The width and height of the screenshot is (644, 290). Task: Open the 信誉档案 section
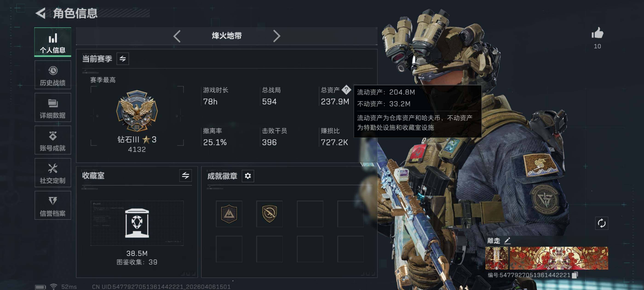[x=53, y=206]
